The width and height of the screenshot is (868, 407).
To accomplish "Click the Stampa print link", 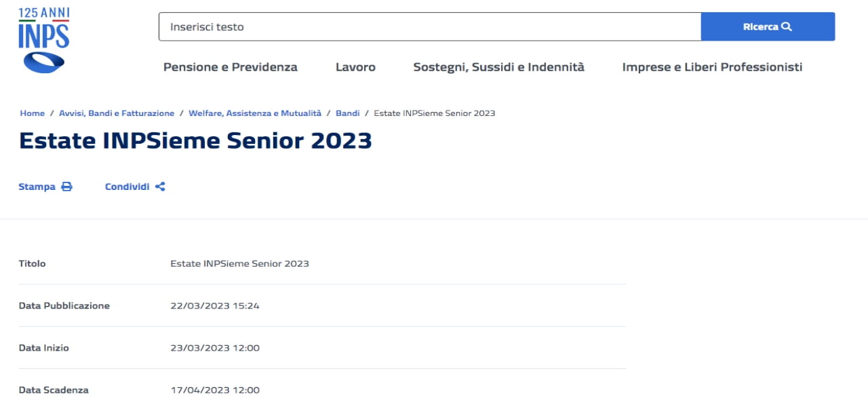I will pyautogui.click(x=37, y=187).
